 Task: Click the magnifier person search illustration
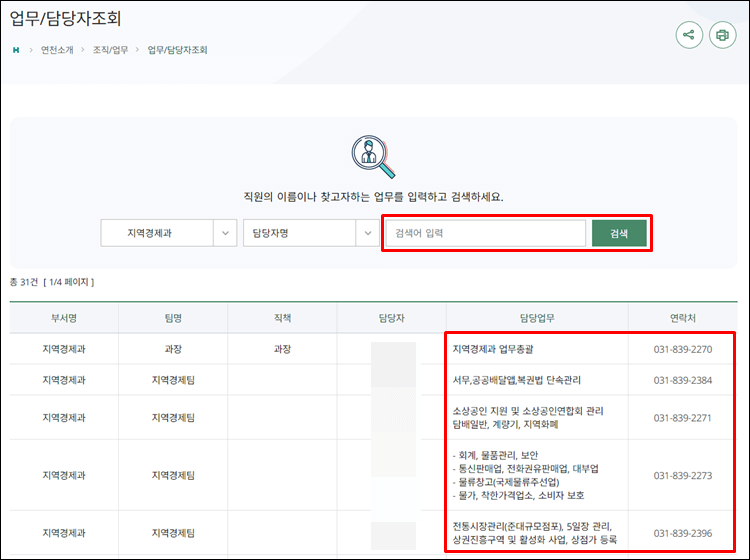pos(373,157)
